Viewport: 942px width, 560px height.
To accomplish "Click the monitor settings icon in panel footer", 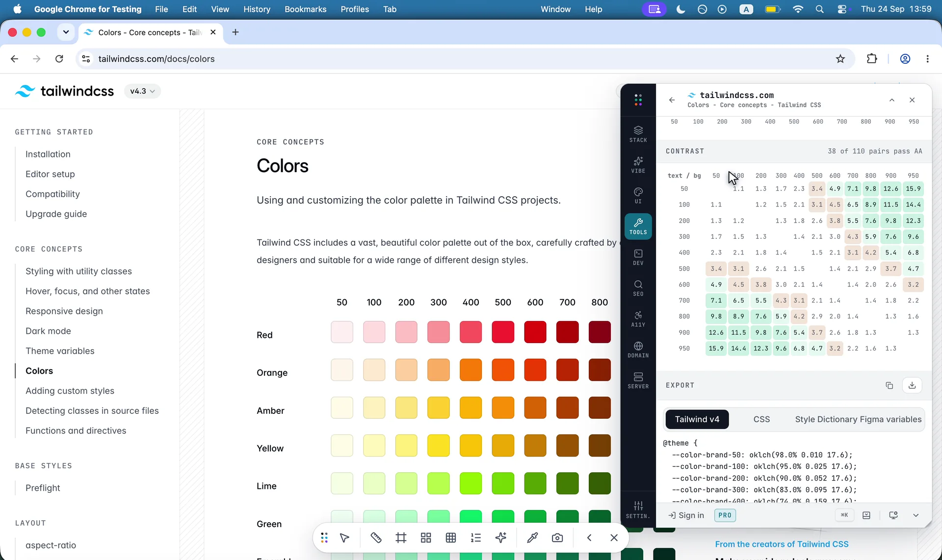I will tap(893, 515).
